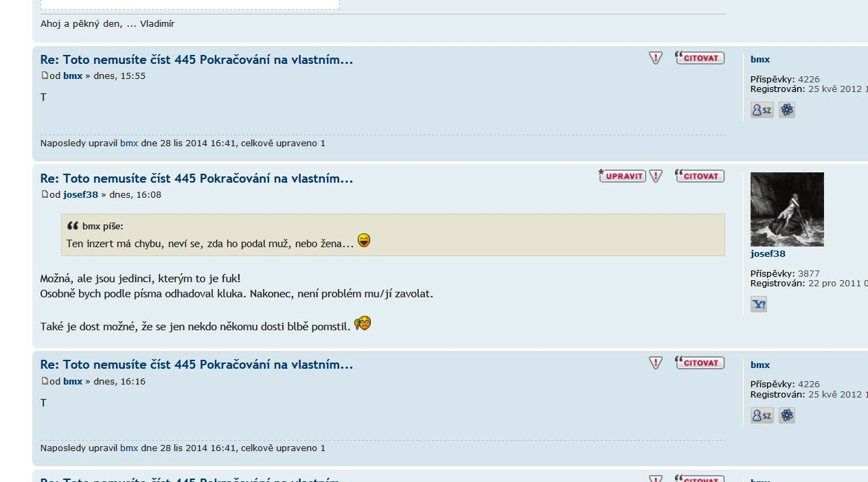Screen dimensions: 868x482
Task: Open the josef38 profile link under avatar
Action: (768, 254)
